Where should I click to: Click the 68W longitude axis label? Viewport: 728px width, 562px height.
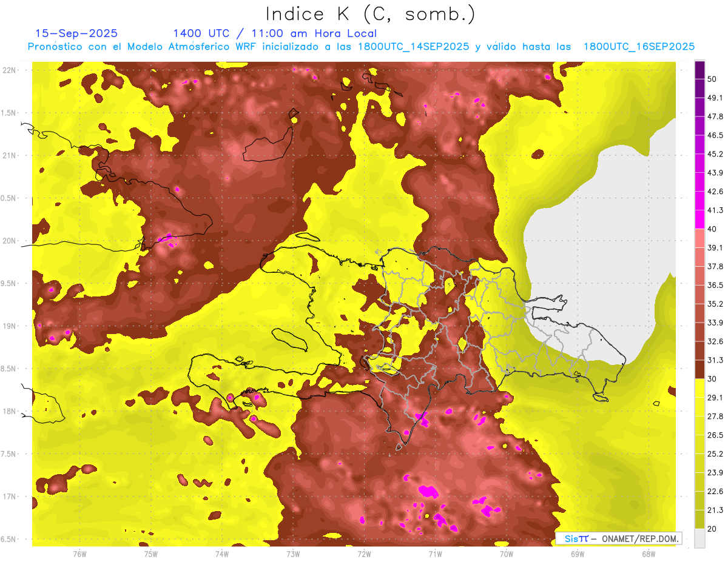[648, 554]
